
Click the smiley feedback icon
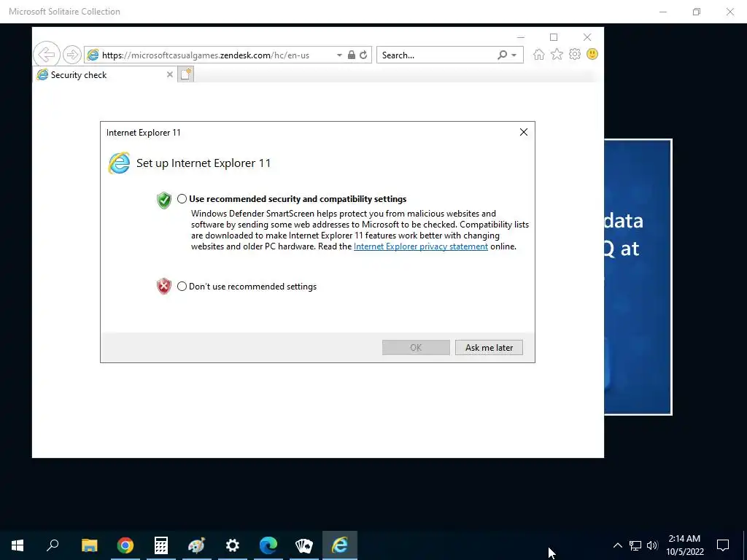pos(592,54)
